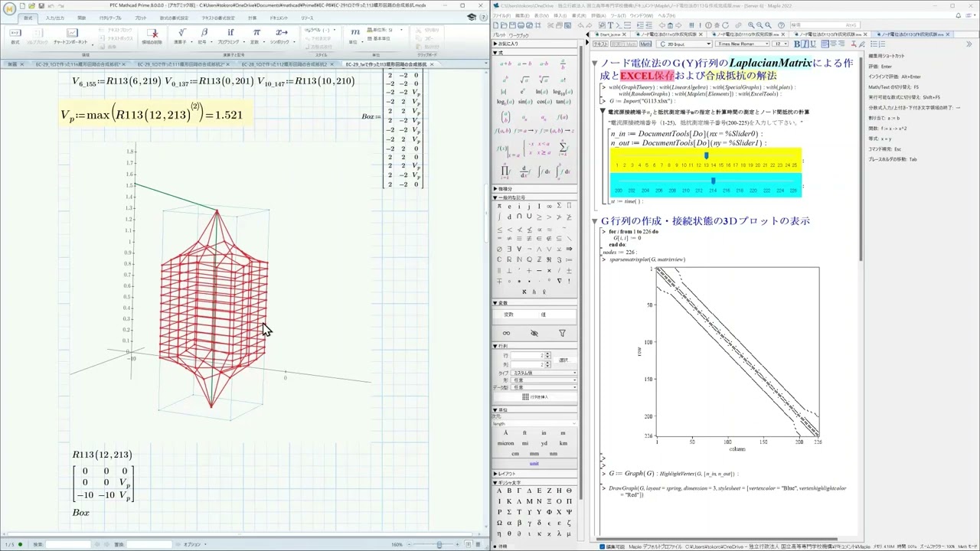
Task: Open the 2D Input style dropdown
Action: point(684,44)
